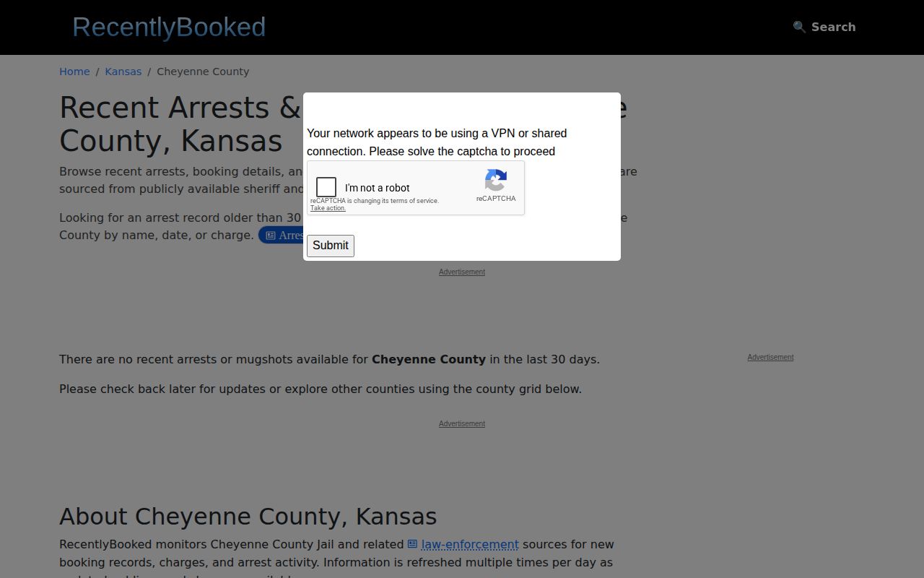Click the Submit button in the captcha dialog
The height and width of the screenshot is (578, 924).
click(x=331, y=246)
